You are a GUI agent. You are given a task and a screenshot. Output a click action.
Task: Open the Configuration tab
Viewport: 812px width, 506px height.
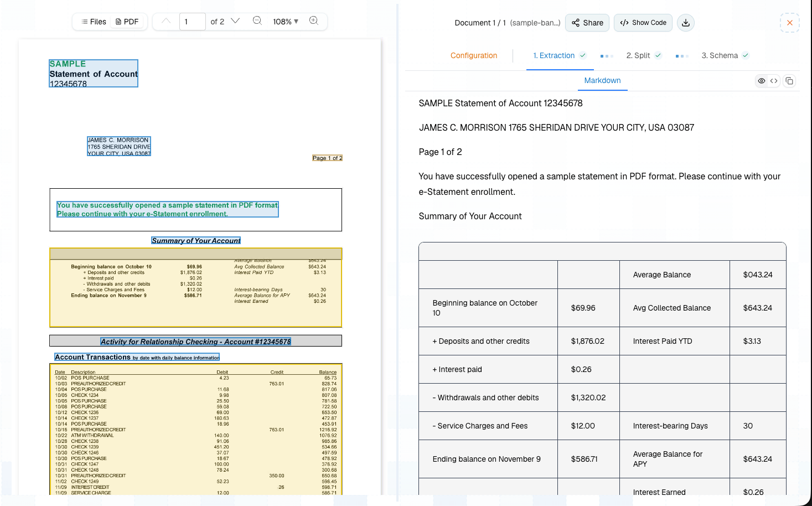[474, 55]
